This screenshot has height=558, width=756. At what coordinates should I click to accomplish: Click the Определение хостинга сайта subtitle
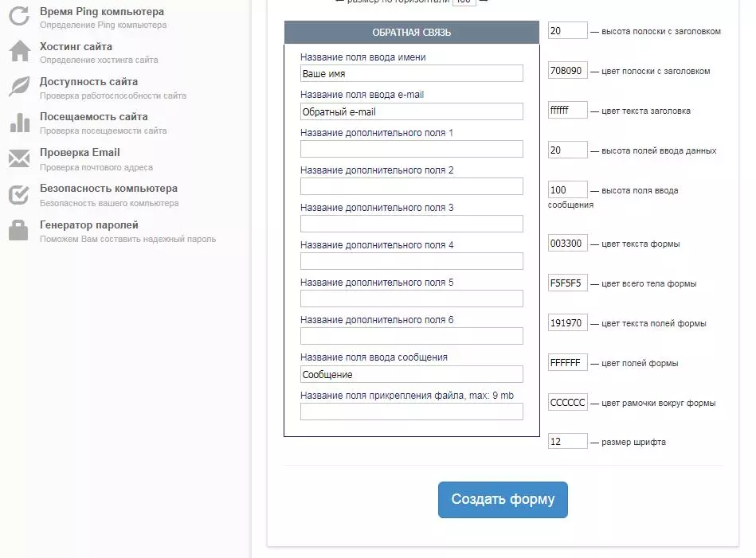[x=99, y=60]
